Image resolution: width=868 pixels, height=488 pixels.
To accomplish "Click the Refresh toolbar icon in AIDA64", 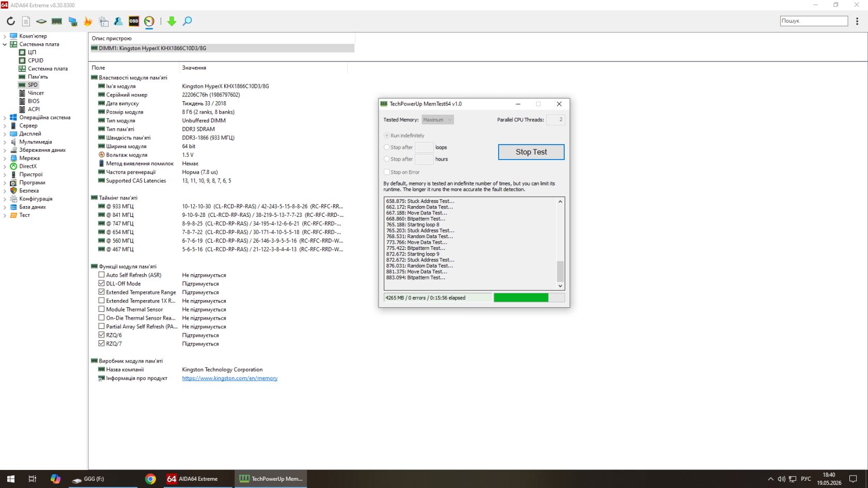I will 11,21.
